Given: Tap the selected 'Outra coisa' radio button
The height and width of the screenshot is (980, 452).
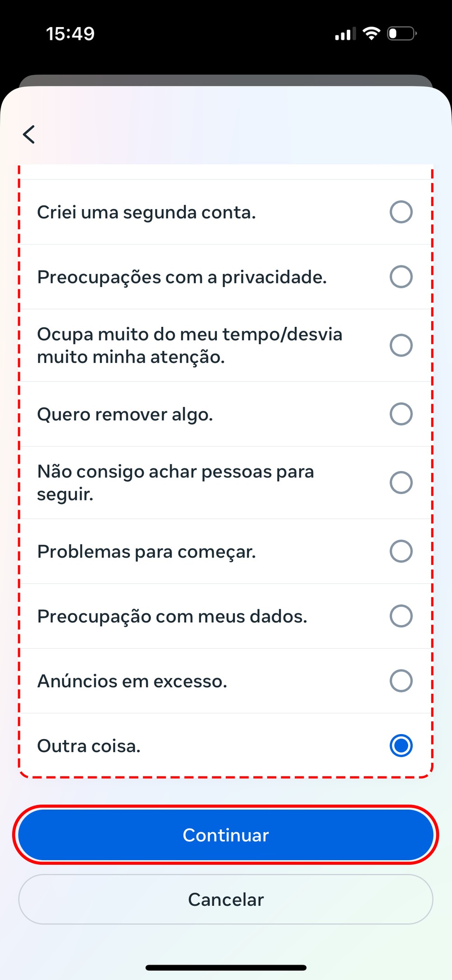Looking at the screenshot, I should [401, 745].
